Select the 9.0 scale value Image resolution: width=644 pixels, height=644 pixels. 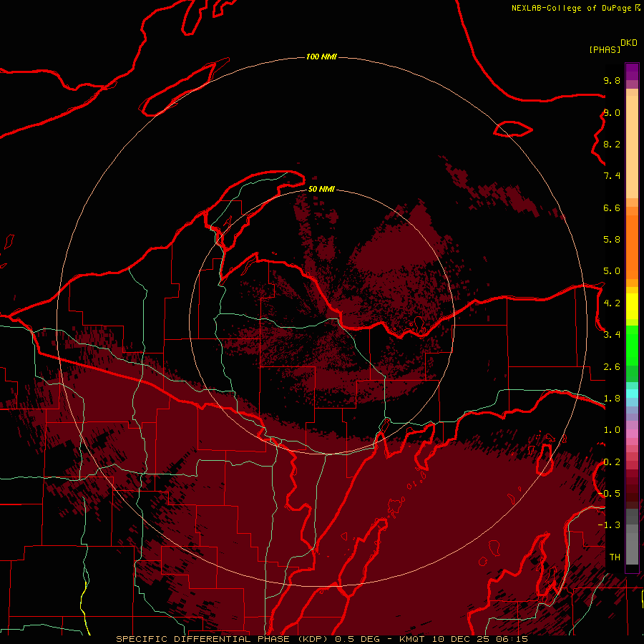(x=612, y=112)
